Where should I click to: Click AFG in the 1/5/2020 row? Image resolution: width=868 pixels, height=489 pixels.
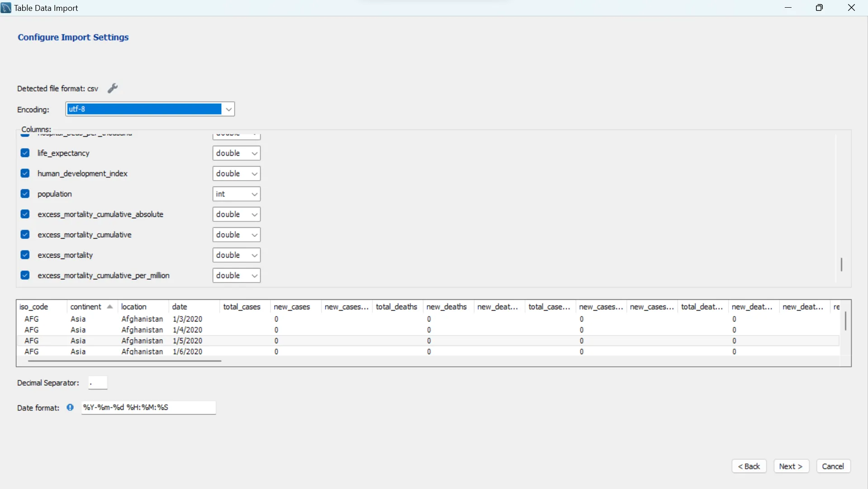click(x=32, y=341)
